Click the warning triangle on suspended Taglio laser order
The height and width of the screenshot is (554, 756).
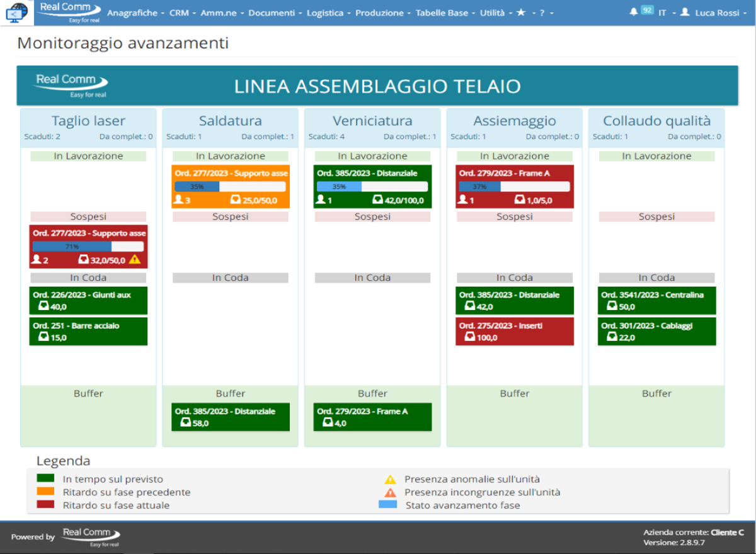point(134,259)
